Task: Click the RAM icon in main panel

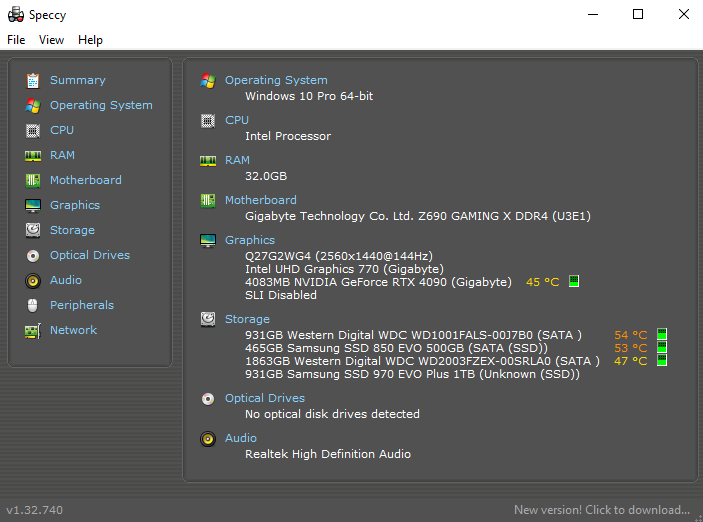Action: click(x=208, y=161)
